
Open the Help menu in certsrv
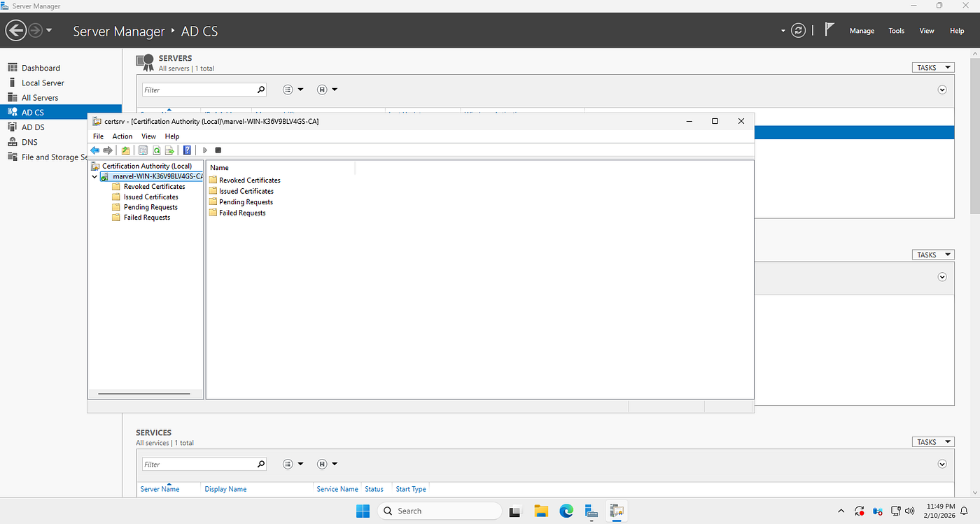point(172,136)
